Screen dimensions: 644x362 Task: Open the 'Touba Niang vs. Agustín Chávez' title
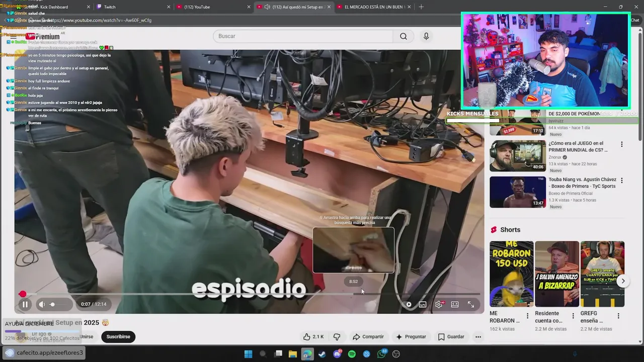point(582,183)
